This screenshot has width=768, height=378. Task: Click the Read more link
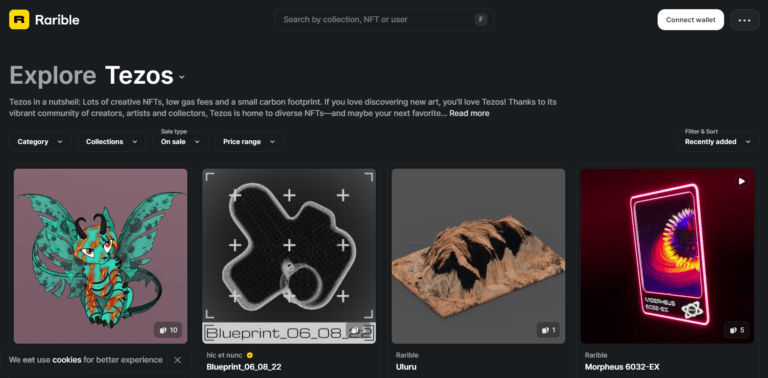point(469,113)
